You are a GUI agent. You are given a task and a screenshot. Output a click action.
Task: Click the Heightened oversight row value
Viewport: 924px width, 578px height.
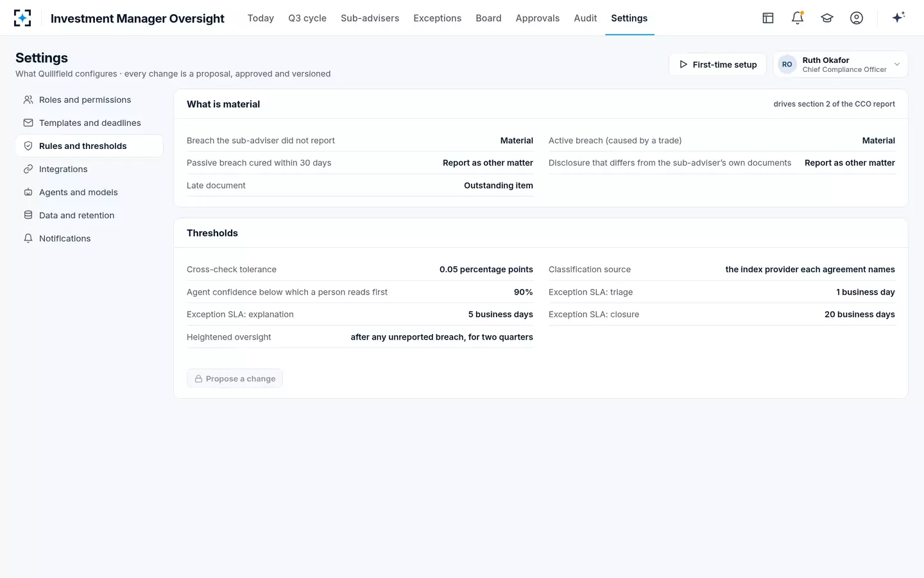coord(442,337)
